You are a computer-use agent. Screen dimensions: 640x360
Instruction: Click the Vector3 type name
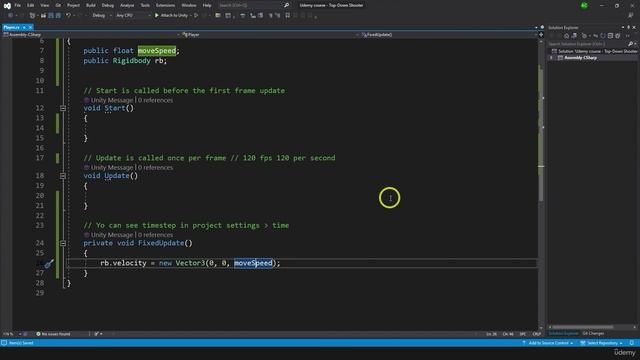pyautogui.click(x=190, y=263)
